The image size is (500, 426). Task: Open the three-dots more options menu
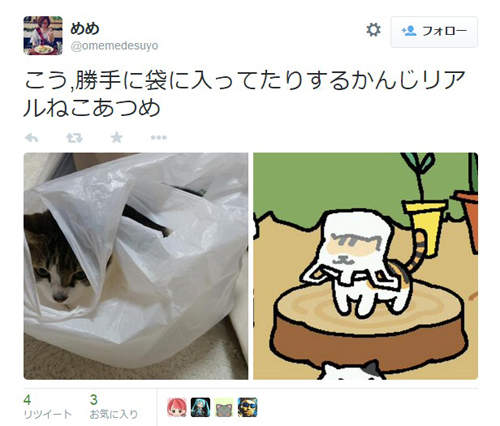tap(159, 137)
